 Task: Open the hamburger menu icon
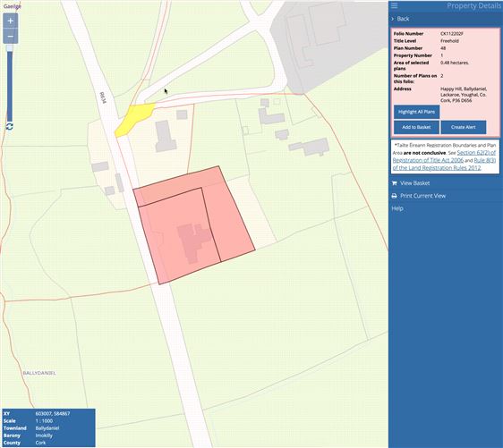(x=394, y=5)
